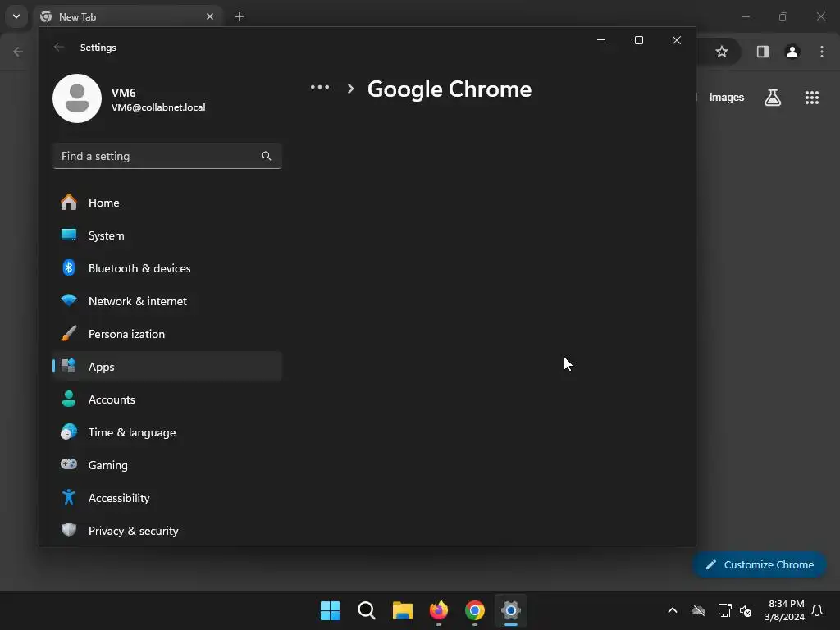Viewport: 840px width, 630px height.
Task: Select System in the Settings sidebar
Action: click(x=167, y=235)
